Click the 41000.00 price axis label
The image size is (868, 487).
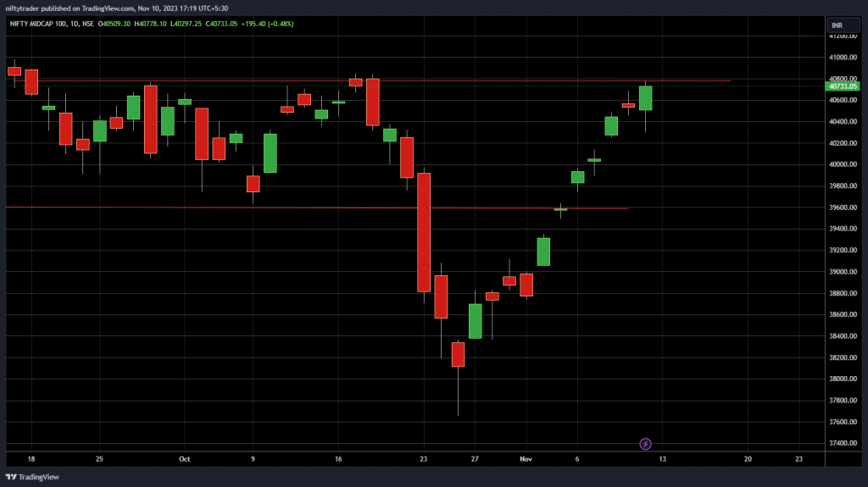pos(843,58)
